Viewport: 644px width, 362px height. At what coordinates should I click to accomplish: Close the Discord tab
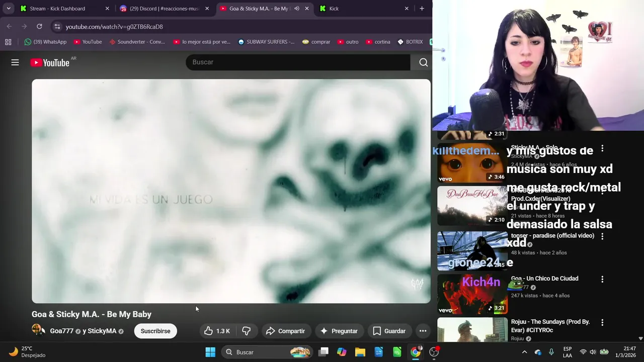tap(207, 9)
